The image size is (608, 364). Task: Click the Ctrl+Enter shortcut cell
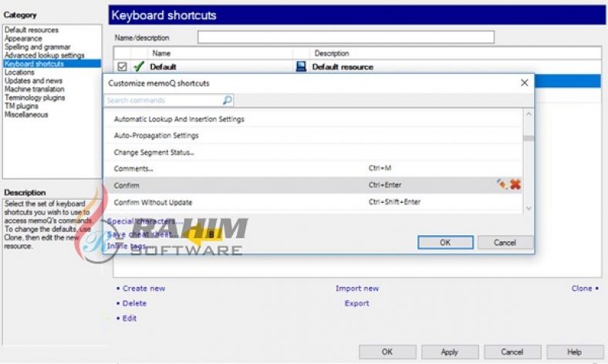(x=385, y=185)
